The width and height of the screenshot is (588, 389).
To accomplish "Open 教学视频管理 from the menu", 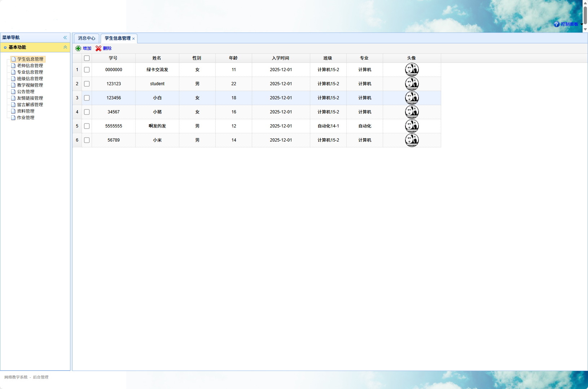I will 30,85.
